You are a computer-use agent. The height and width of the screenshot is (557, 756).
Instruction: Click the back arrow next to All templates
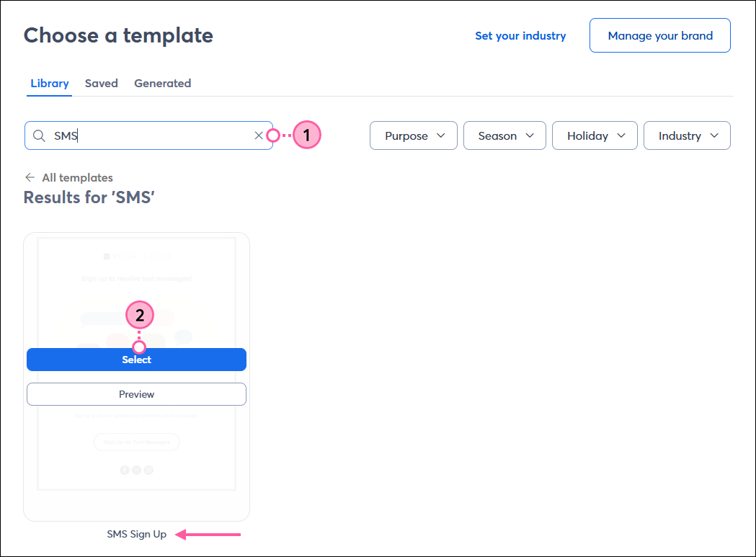30,177
